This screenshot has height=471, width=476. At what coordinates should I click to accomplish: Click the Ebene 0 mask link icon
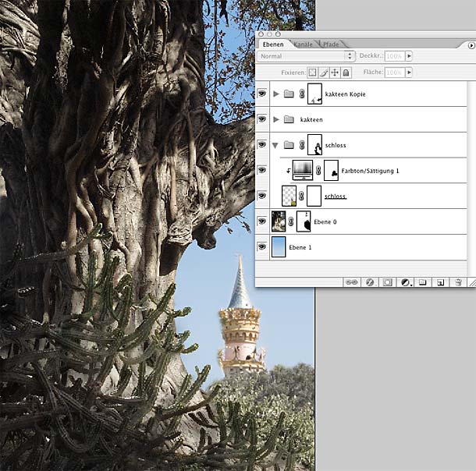pos(291,221)
